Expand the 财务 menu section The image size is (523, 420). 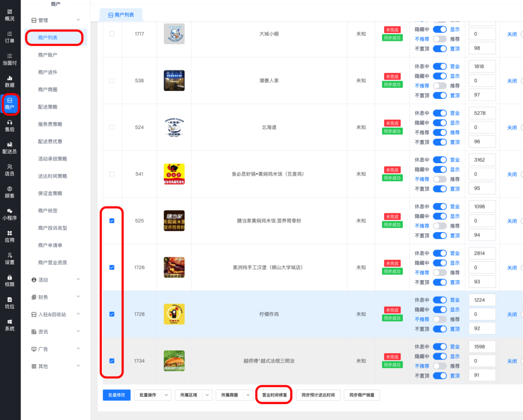(x=56, y=297)
